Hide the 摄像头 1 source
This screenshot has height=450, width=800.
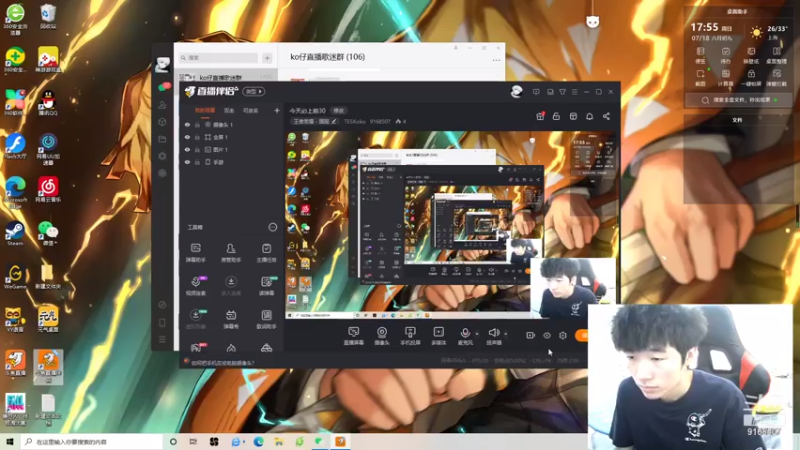coord(187,124)
